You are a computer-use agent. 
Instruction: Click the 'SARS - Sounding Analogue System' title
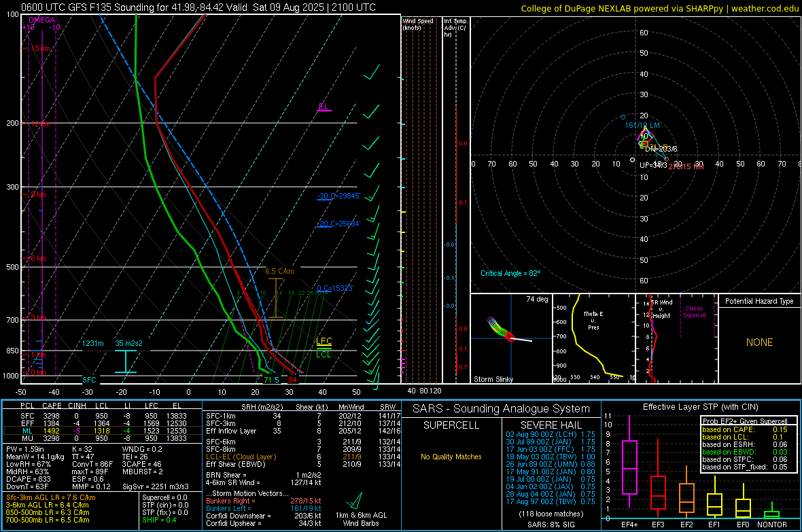click(x=501, y=409)
